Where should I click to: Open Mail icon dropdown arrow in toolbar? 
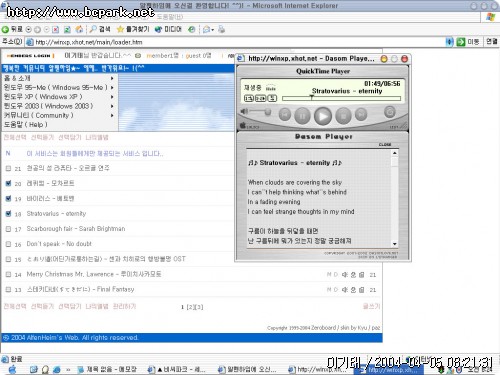[x=213, y=30]
